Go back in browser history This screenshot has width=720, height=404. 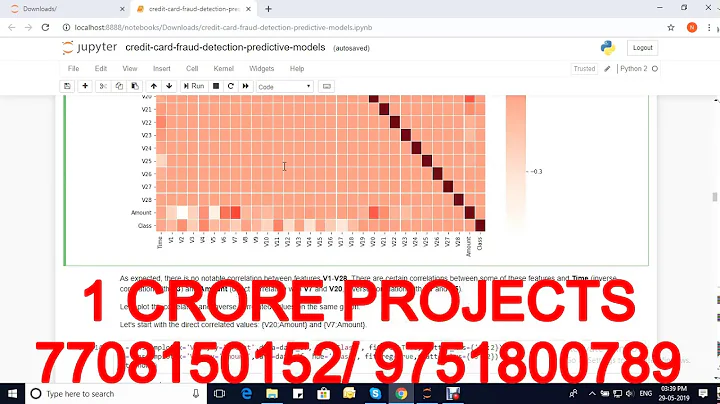[x=11, y=28]
